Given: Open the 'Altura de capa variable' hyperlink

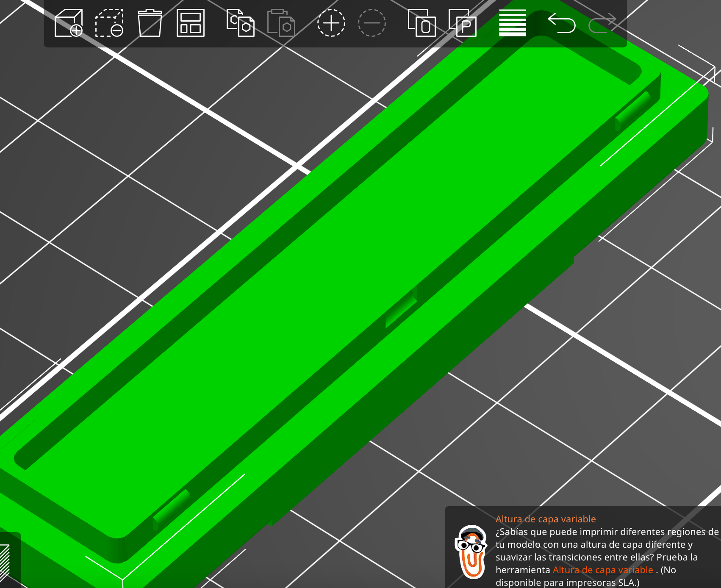Looking at the screenshot, I should (x=603, y=570).
